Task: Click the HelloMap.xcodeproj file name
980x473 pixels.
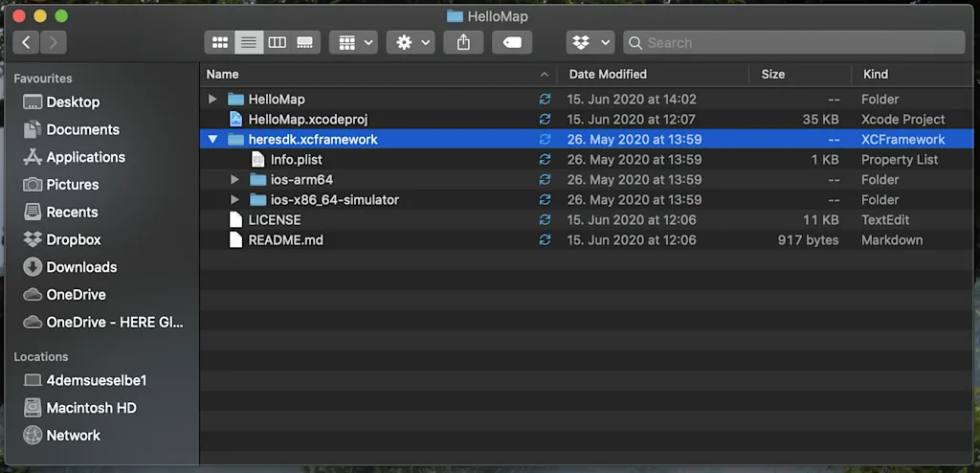Action: coord(308,119)
